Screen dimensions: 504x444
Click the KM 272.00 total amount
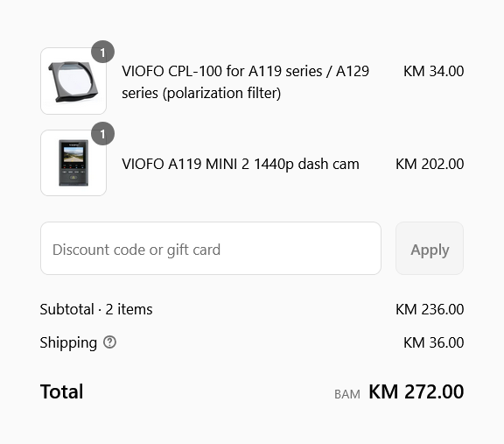(x=416, y=391)
